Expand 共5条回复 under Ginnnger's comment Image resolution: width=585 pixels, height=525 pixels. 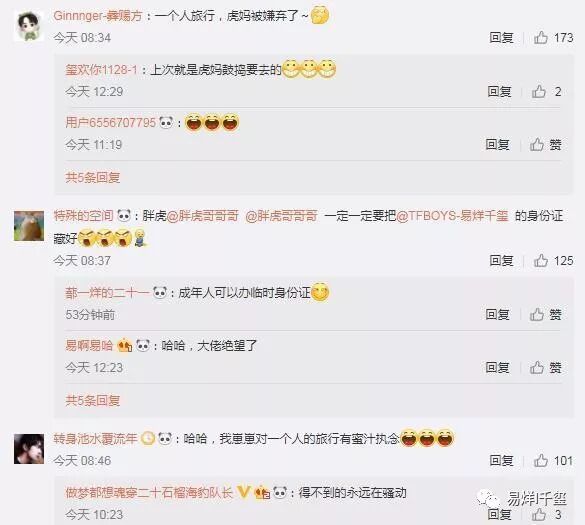pos(93,177)
